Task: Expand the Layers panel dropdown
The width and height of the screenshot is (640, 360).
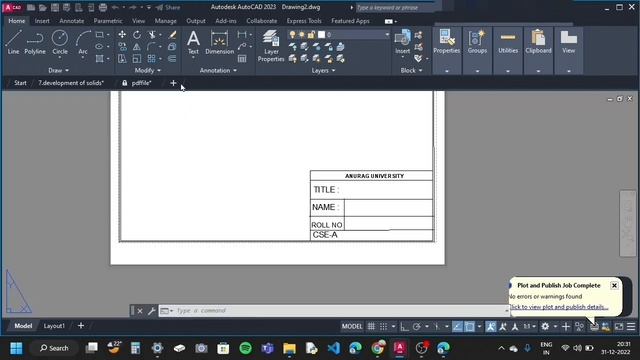Action: (323, 70)
